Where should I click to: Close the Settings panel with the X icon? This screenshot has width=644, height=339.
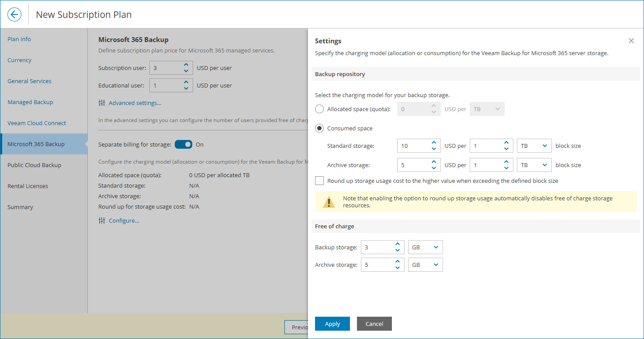pyautogui.click(x=631, y=40)
